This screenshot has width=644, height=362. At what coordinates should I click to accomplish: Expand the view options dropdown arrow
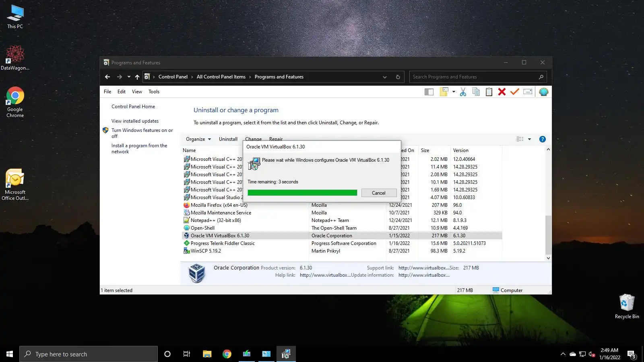[x=529, y=139]
